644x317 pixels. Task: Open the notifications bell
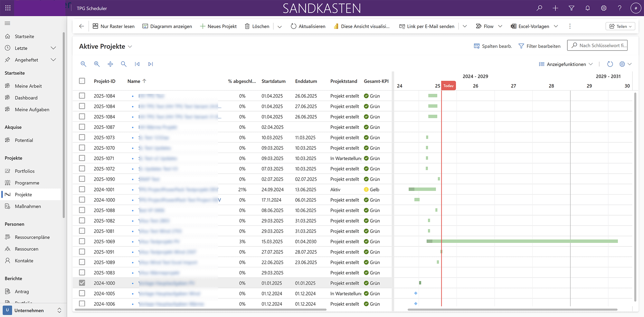(x=587, y=8)
